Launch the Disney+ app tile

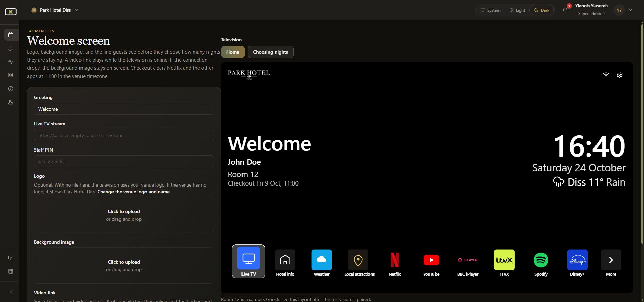pos(577,263)
